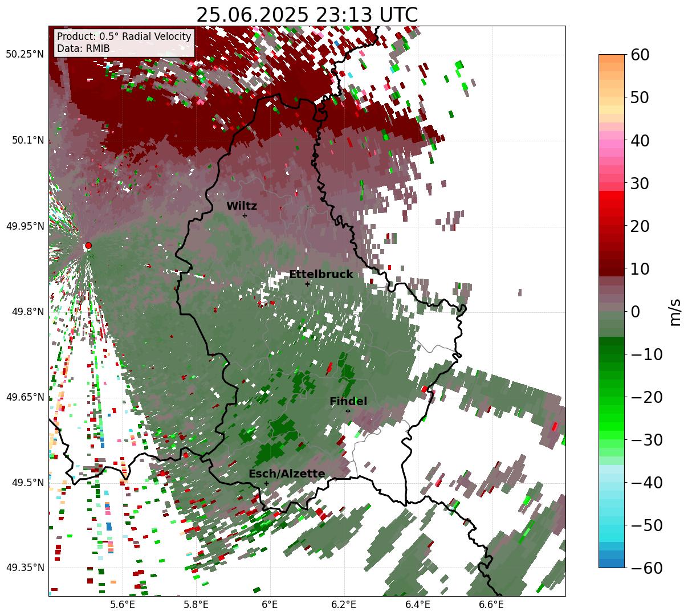
Task: Click the 0 tick label on colorbar
Action: tap(636, 312)
